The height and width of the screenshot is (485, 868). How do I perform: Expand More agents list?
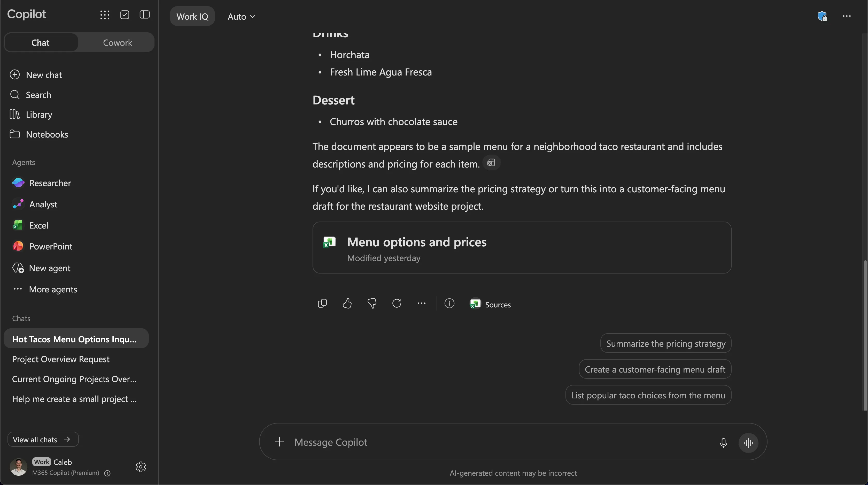[53, 289]
